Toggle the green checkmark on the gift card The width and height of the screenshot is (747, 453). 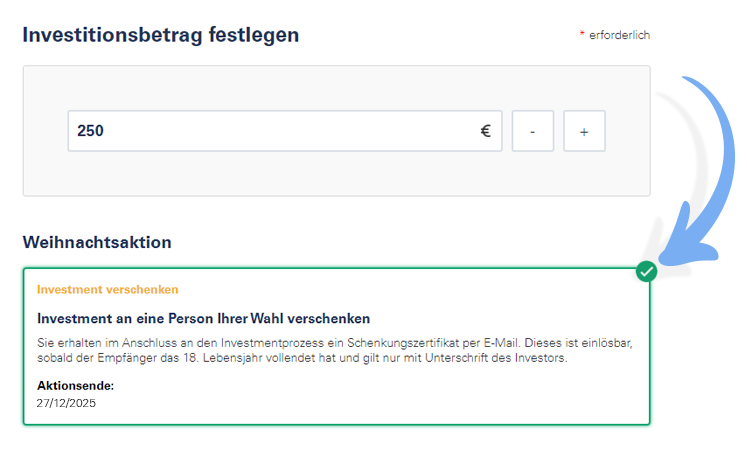[x=647, y=271]
